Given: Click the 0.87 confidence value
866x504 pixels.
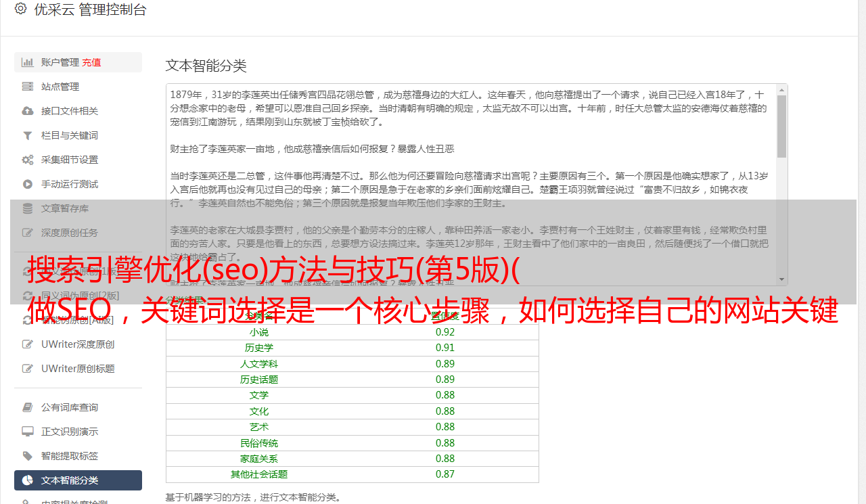Looking at the screenshot, I should click(x=445, y=474).
